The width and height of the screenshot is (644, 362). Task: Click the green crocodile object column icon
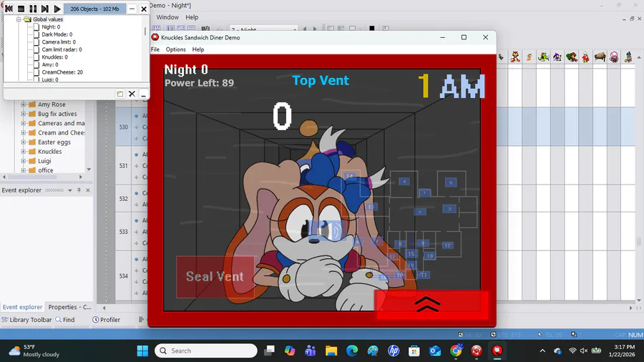(x=543, y=57)
